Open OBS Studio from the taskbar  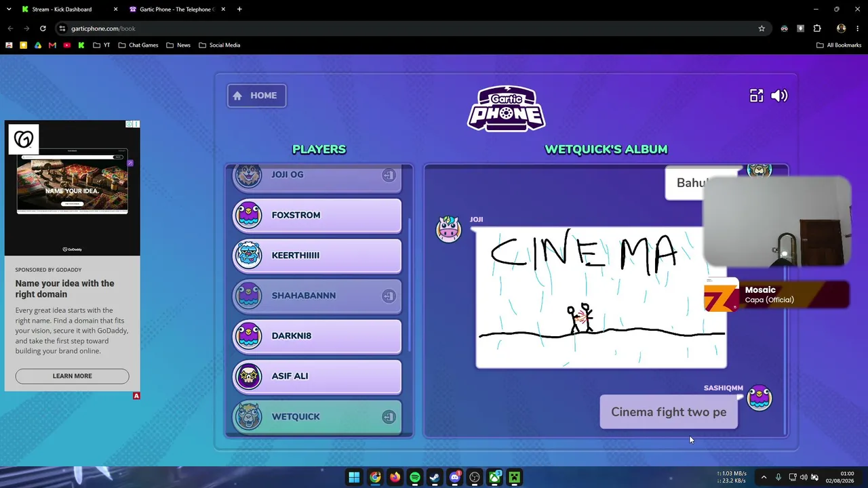475,477
